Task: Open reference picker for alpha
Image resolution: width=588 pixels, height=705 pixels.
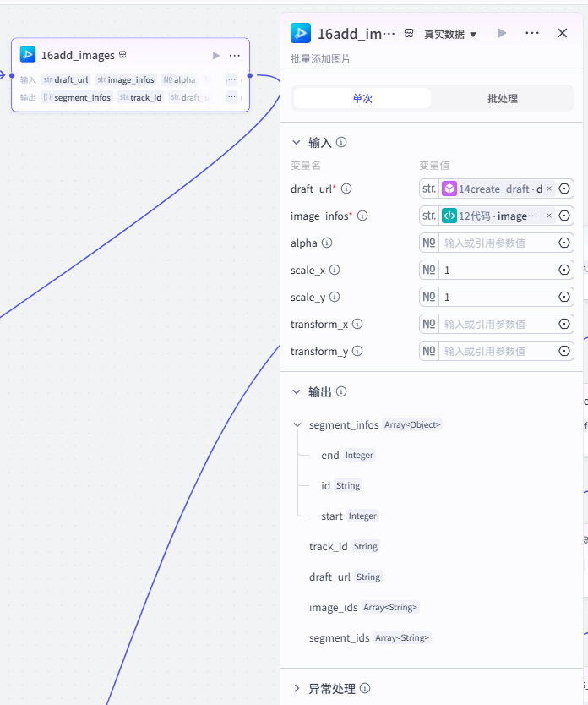Action: pos(564,243)
